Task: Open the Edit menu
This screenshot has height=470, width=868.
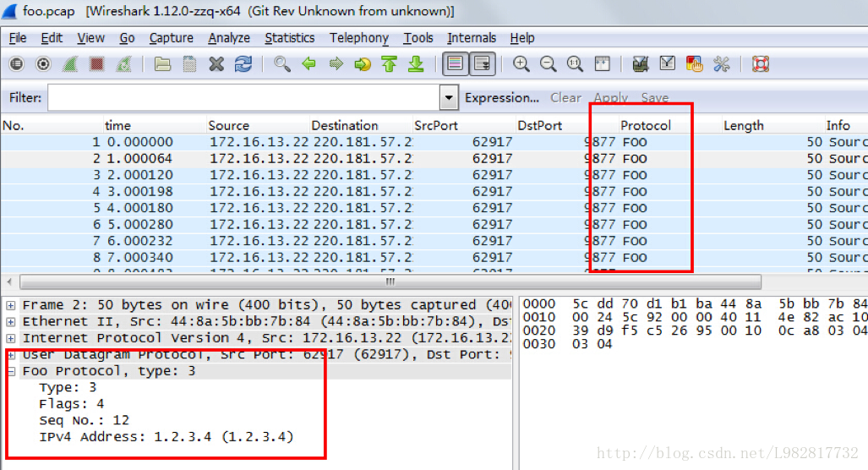Action: click(x=52, y=38)
